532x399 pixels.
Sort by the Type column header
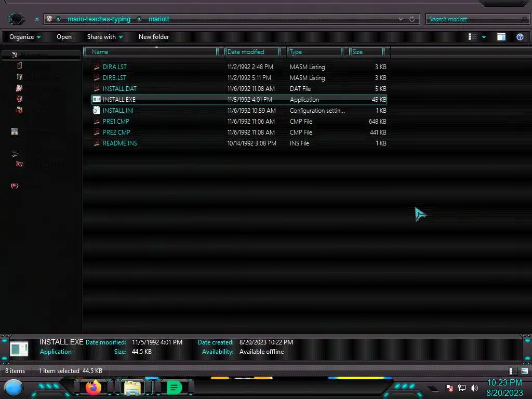314,52
